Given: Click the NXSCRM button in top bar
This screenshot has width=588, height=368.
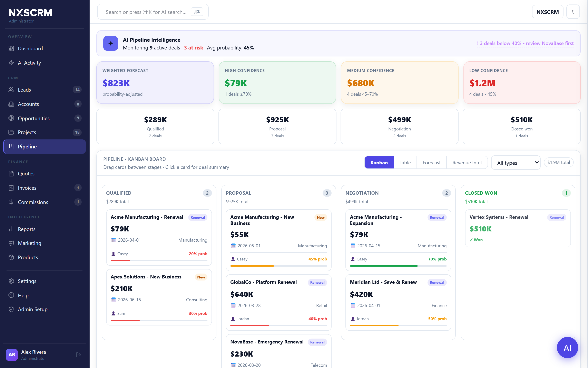Looking at the screenshot, I should [547, 12].
